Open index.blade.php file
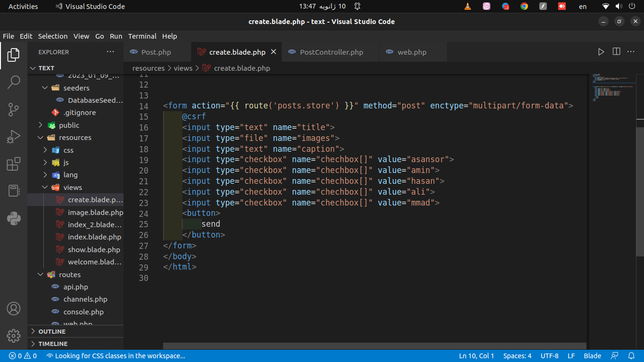 click(x=75, y=237)
